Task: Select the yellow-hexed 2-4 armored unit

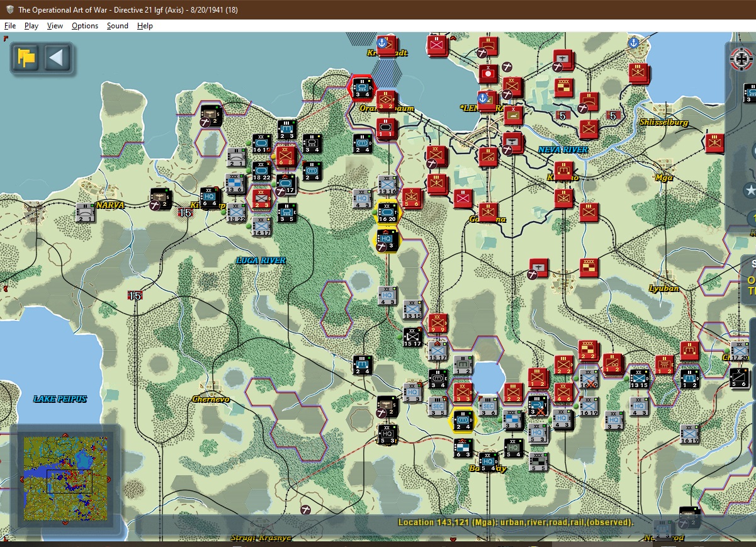Action: click(x=463, y=420)
